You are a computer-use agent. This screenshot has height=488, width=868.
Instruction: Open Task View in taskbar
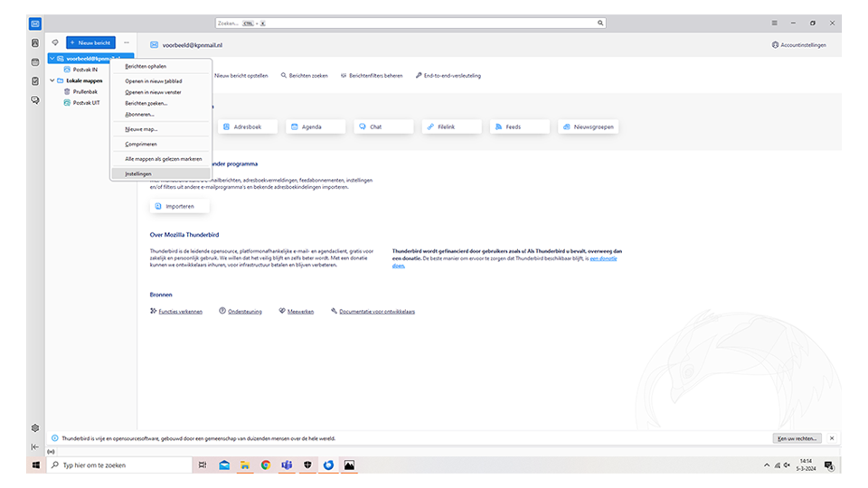click(x=203, y=465)
